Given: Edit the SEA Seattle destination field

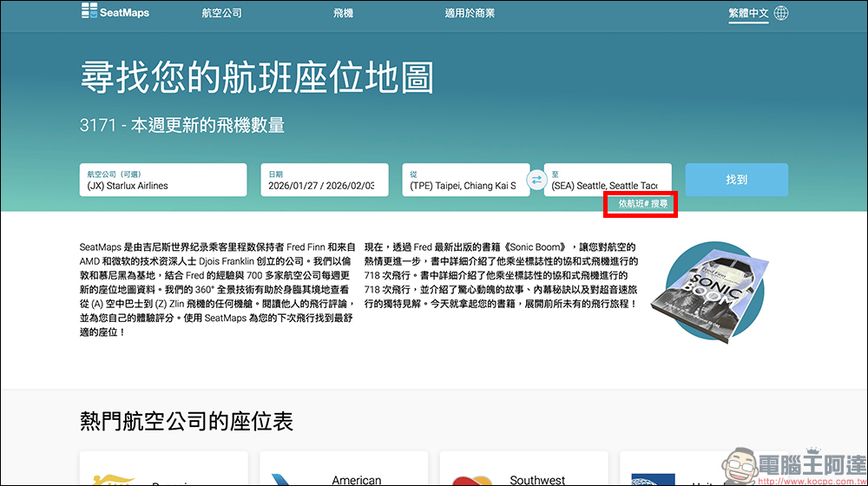Looking at the screenshot, I should click(x=608, y=180).
